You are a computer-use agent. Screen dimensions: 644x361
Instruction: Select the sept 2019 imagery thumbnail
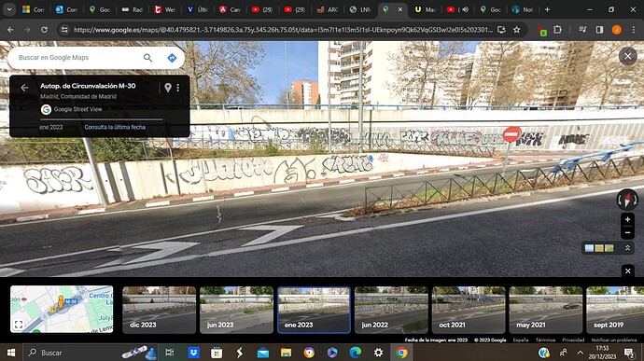[615, 310]
